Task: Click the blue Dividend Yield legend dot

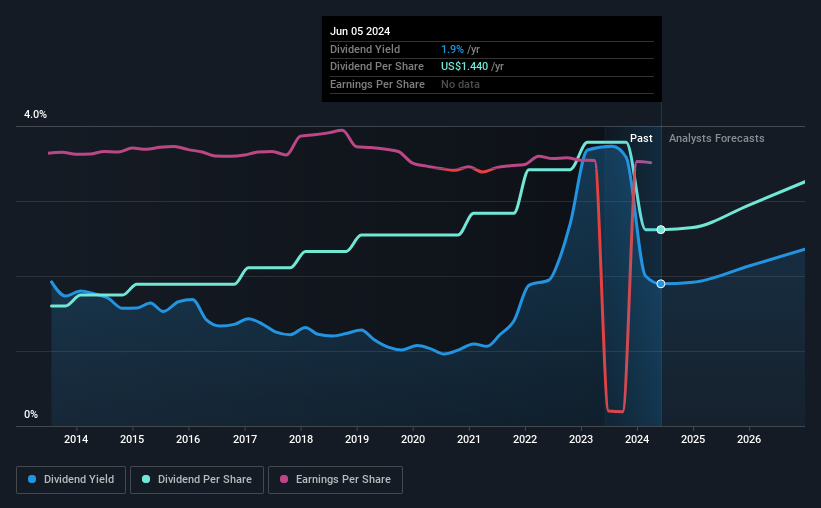Action: coord(32,479)
